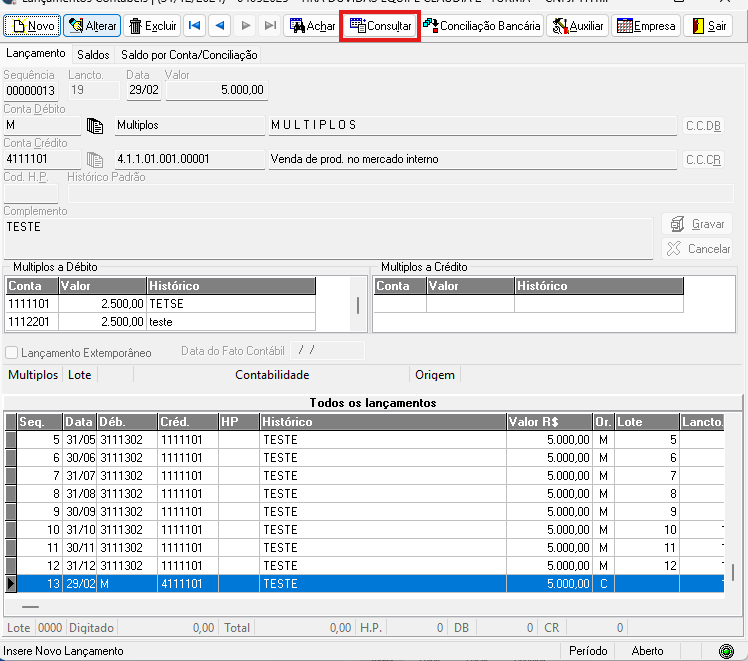This screenshot has width=748, height=661.
Task: Delete entry with Excluir button
Action: pos(153,26)
